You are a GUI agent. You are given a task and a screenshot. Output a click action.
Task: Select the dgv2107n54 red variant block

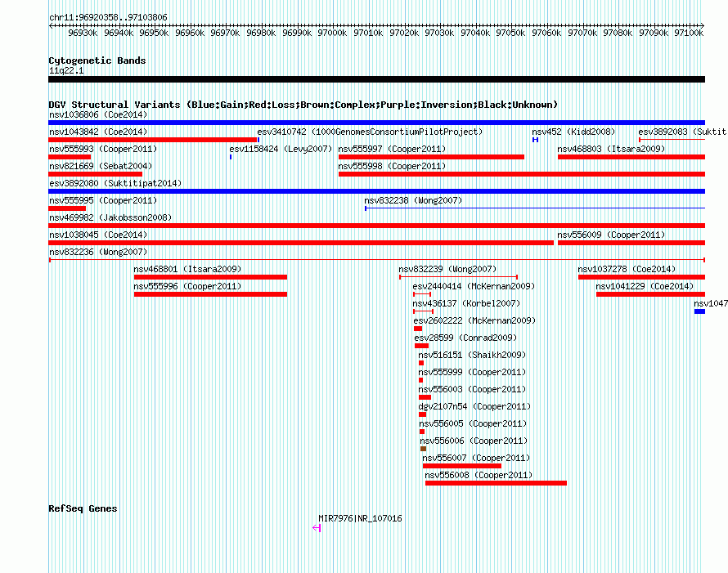pyautogui.click(x=423, y=414)
